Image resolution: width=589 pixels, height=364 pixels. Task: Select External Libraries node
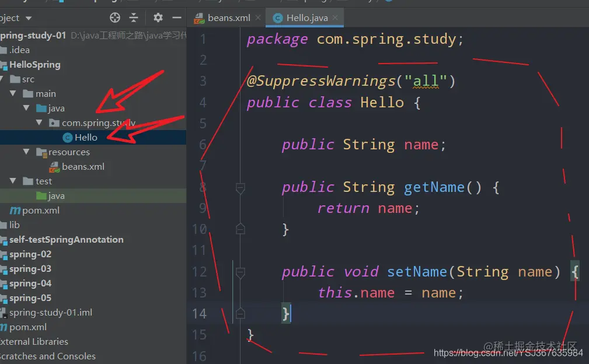[34, 342]
